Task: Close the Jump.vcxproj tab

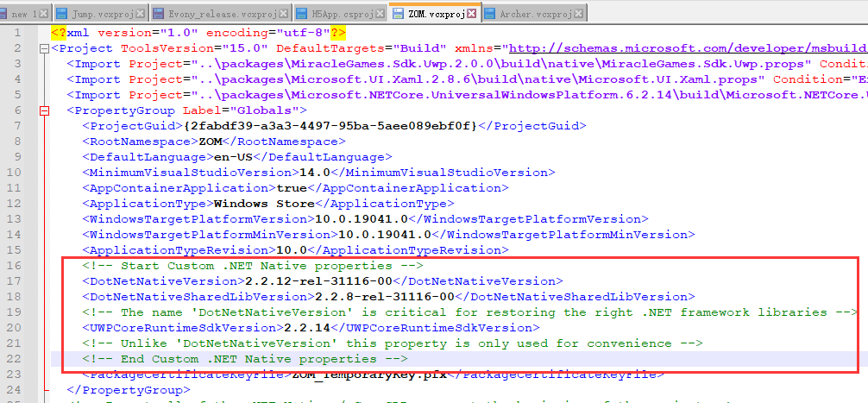Action: pos(141,15)
